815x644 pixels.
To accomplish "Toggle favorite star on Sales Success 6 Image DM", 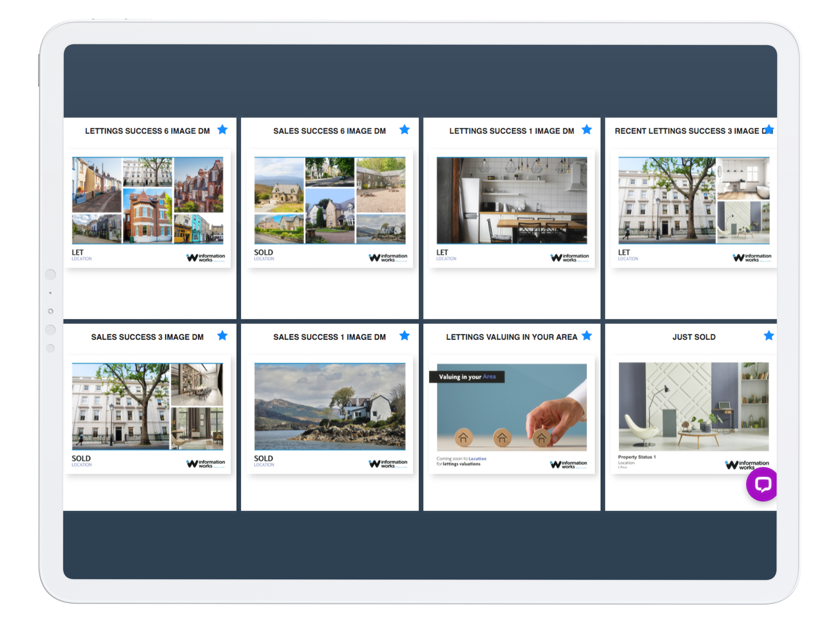I will coord(404,130).
